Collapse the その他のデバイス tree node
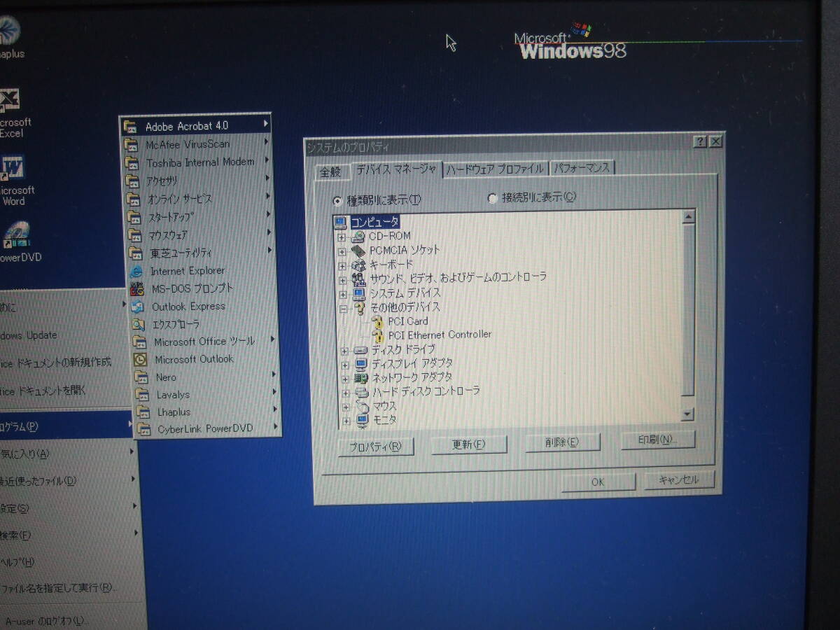 click(x=343, y=308)
